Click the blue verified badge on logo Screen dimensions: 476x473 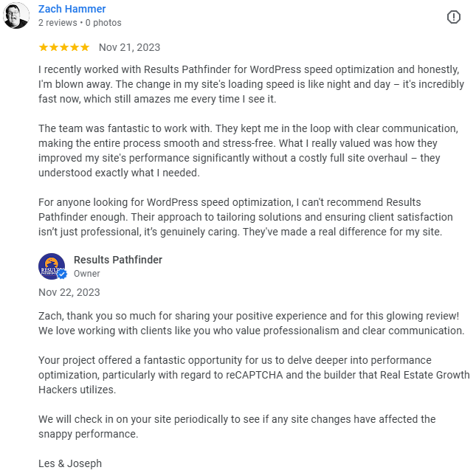(x=62, y=274)
